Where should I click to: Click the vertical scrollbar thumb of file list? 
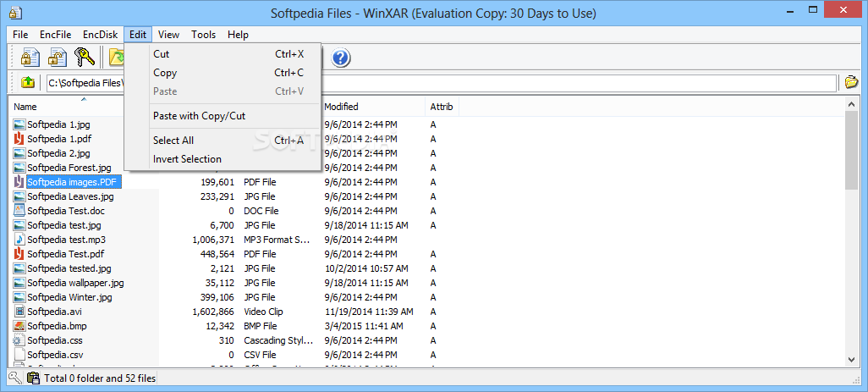(852, 150)
